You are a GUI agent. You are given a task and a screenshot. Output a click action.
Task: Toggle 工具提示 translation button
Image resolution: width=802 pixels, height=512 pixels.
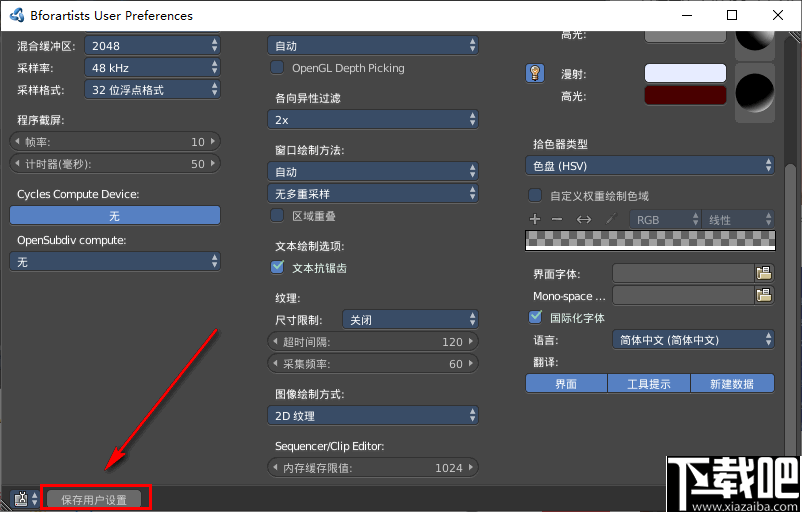click(x=649, y=384)
